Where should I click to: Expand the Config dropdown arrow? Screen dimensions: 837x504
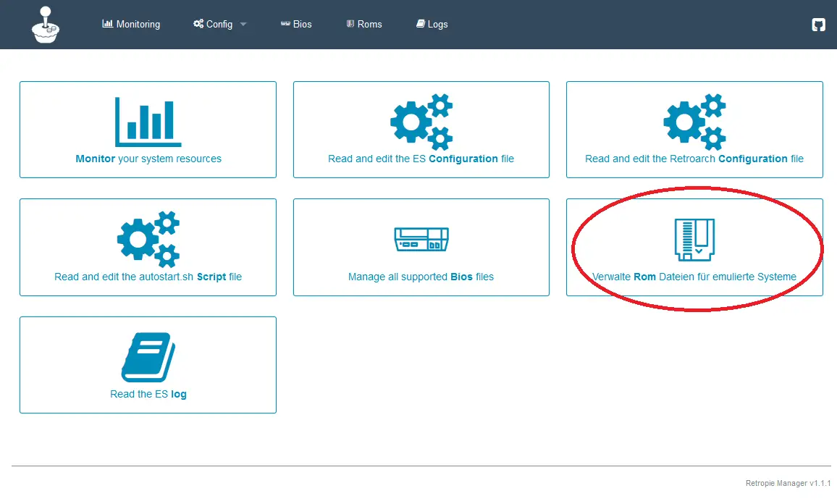coord(243,24)
